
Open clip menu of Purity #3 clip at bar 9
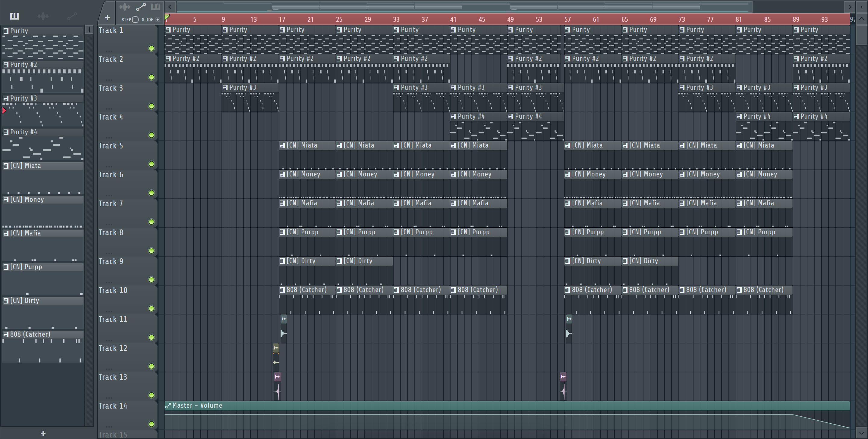pos(225,88)
